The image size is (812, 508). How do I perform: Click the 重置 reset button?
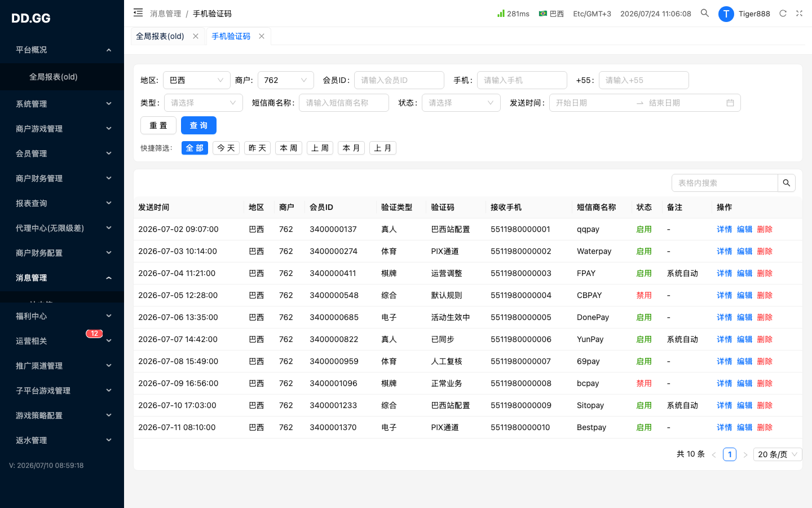pos(158,125)
